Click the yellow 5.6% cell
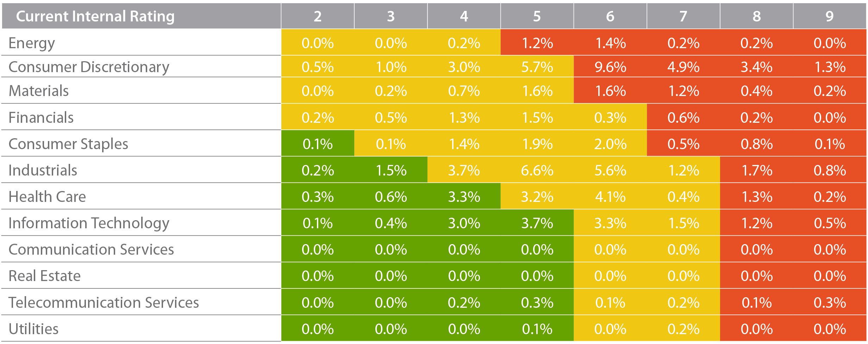The image size is (868, 344). [610, 171]
